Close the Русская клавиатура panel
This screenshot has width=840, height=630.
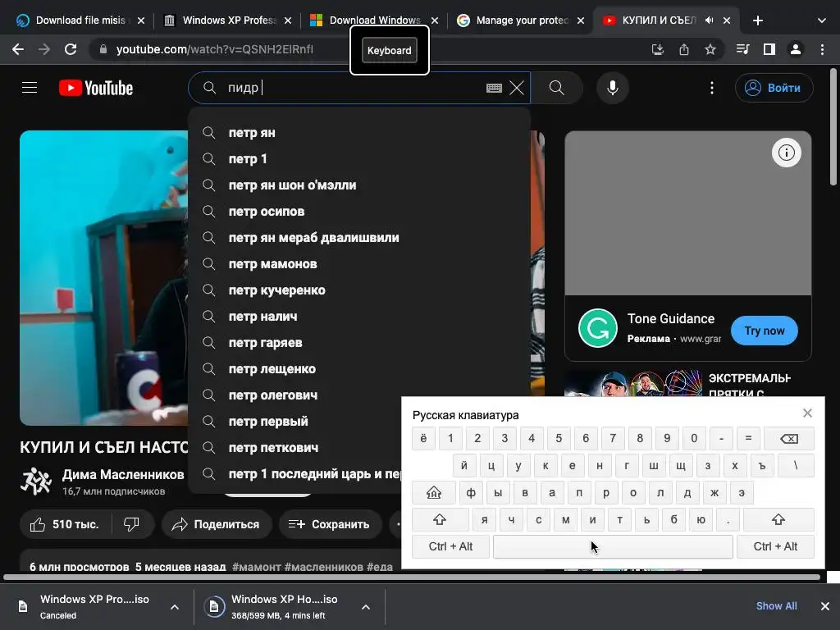(807, 413)
